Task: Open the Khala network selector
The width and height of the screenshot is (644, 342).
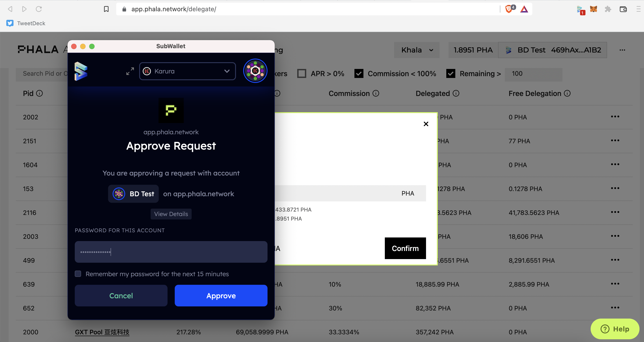Action: (x=417, y=50)
